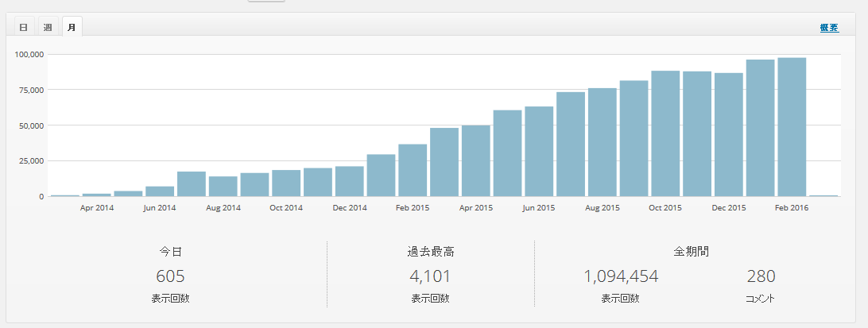868x328 pixels.
Task: Click the Feb 2016 bar in chart
Action: tap(792, 127)
